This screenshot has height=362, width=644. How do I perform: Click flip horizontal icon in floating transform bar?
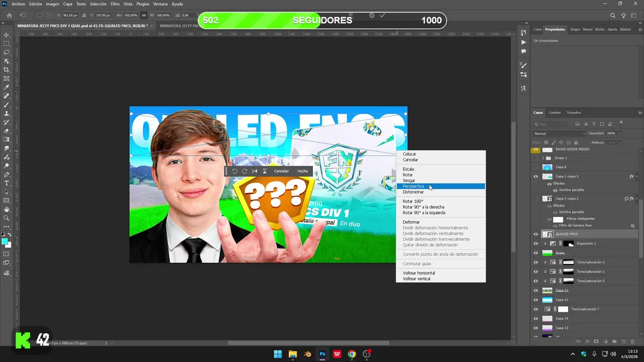tap(255, 171)
